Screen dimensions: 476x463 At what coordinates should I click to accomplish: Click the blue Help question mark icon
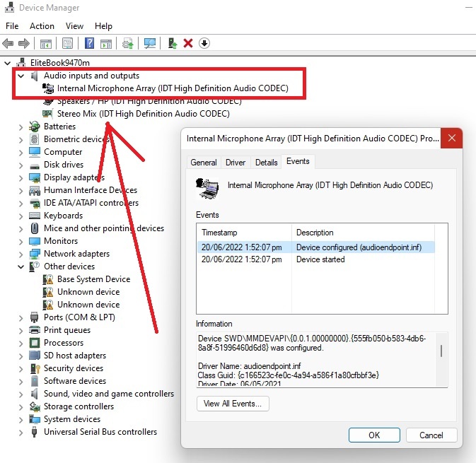(89, 43)
